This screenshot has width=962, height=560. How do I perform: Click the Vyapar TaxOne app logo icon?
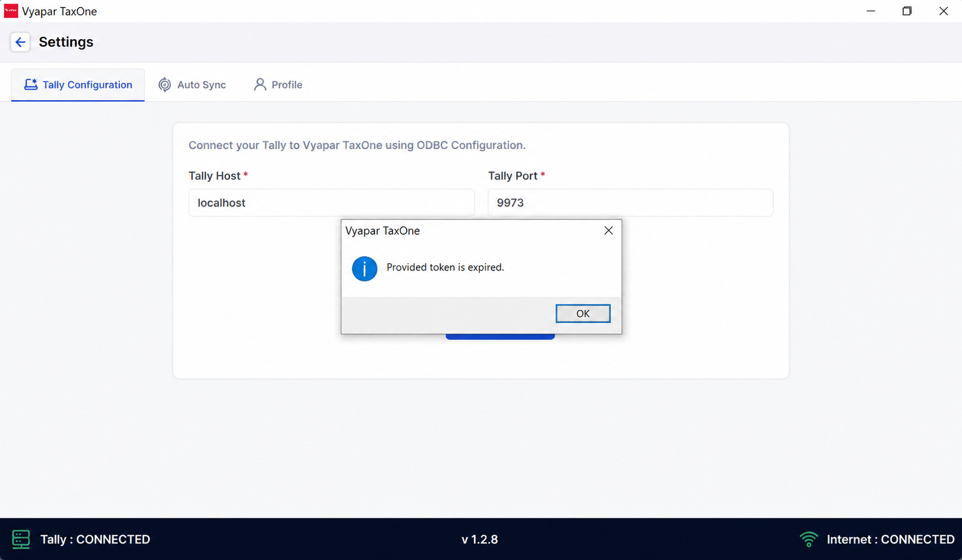pyautogui.click(x=11, y=11)
